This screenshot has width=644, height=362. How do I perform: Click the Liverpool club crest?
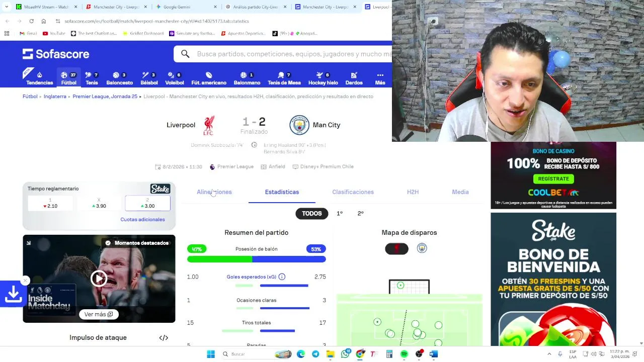click(x=209, y=125)
